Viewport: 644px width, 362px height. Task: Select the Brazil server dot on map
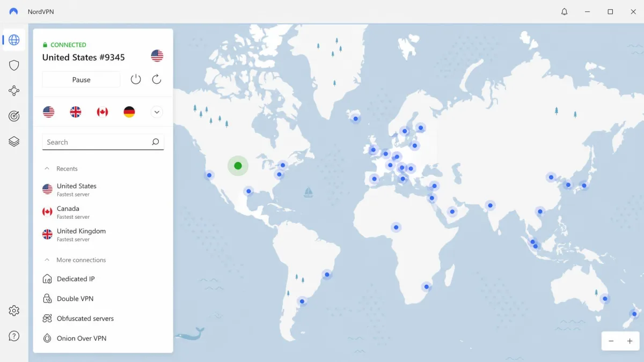[326, 275]
